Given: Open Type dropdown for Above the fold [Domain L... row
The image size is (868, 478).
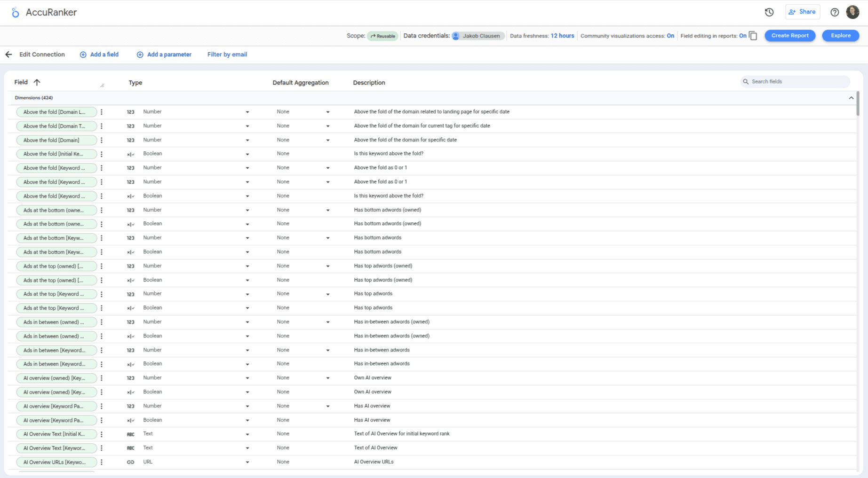Looking at the screenshot, I should [247, 112].
